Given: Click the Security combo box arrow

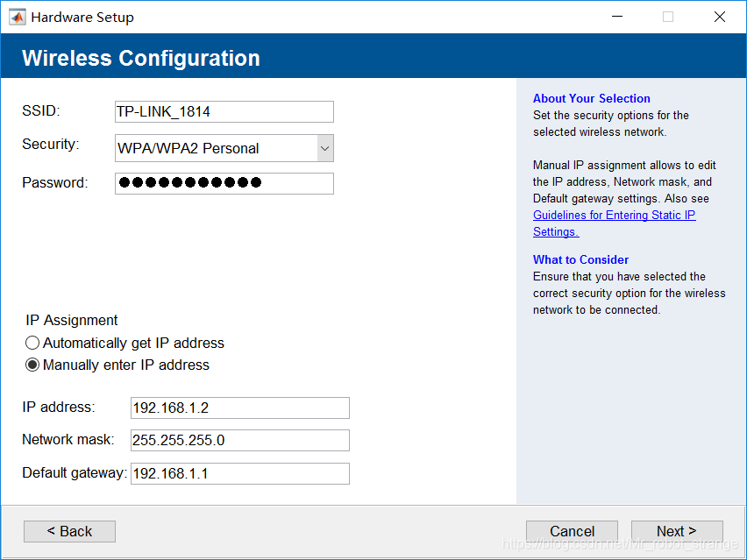Looking at the screenshot, I should pos(324,149).
